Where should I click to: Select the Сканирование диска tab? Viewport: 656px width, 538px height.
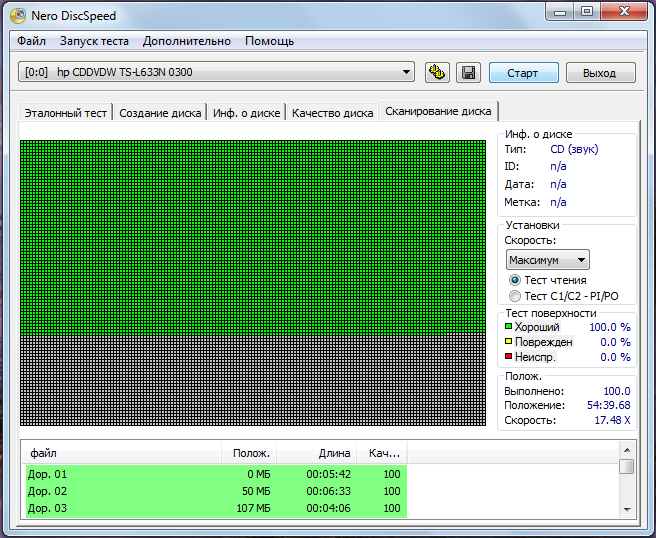[x=438, y=111]
